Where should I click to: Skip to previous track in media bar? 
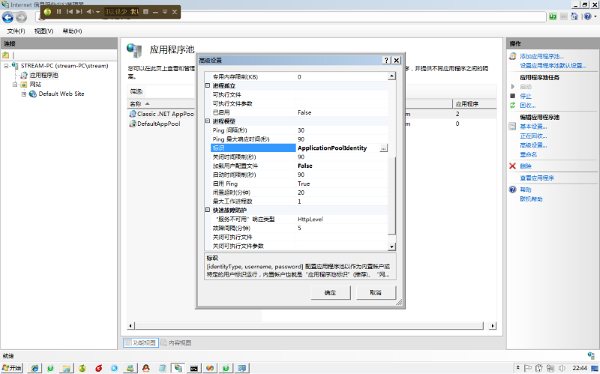pyautogui.click(x=69, y=12)
